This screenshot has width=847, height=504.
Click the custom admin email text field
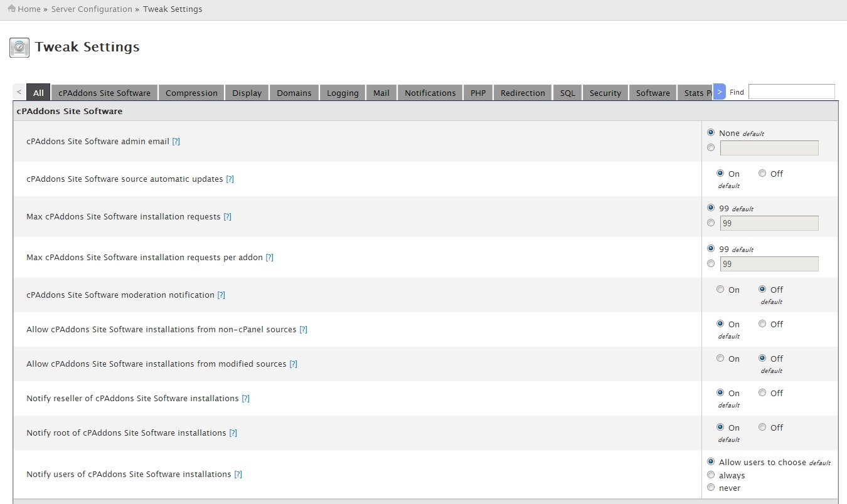pyautogui.click(x=769, y=148)
